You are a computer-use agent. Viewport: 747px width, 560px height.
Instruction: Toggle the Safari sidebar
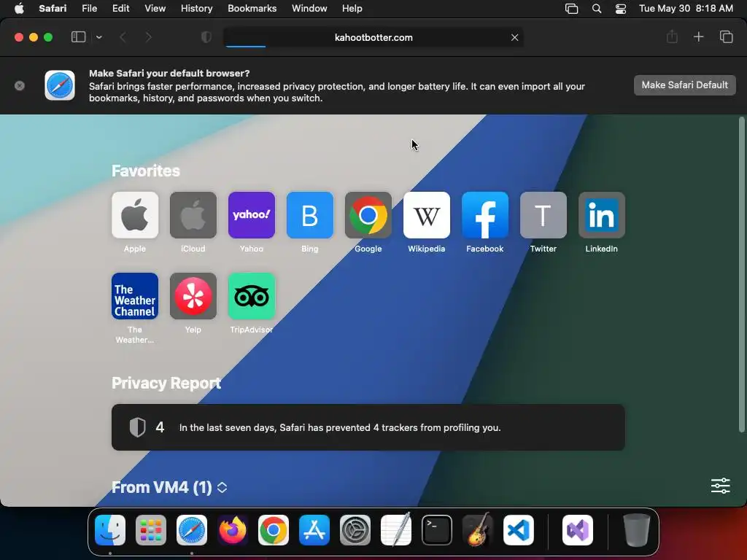click(78, 37)
